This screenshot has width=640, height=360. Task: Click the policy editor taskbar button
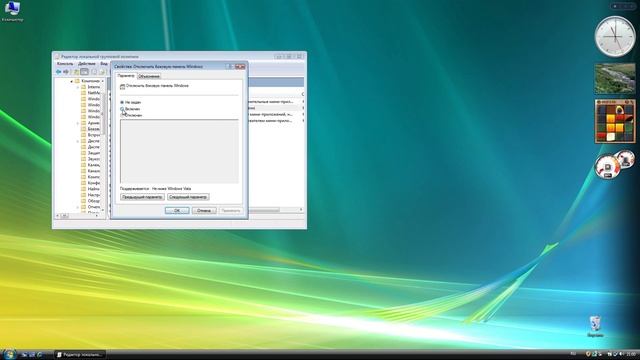pyautogui.click(x=80, y=355)
